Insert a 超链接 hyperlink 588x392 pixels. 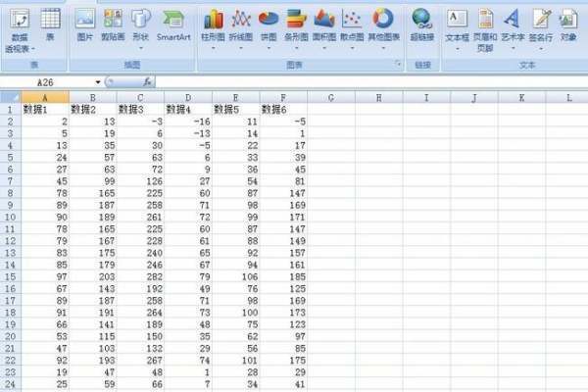pyautogui.click(x=421, y=24)
